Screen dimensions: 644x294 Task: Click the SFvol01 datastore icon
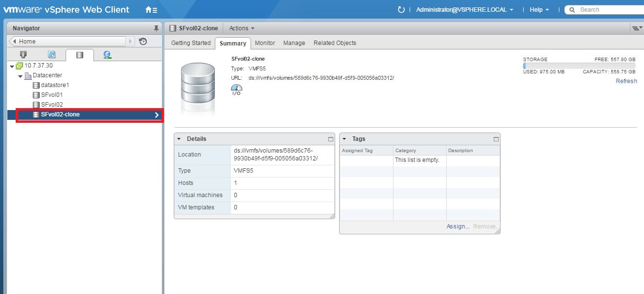[36, 95]
